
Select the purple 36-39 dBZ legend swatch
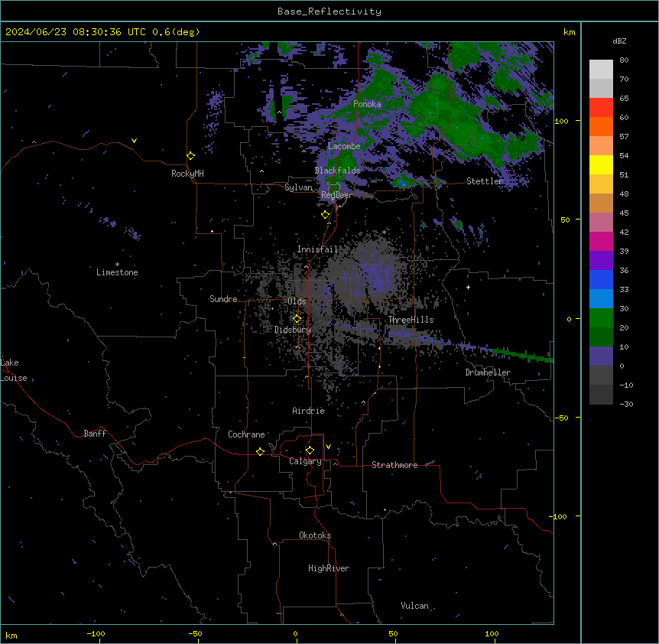601,261
